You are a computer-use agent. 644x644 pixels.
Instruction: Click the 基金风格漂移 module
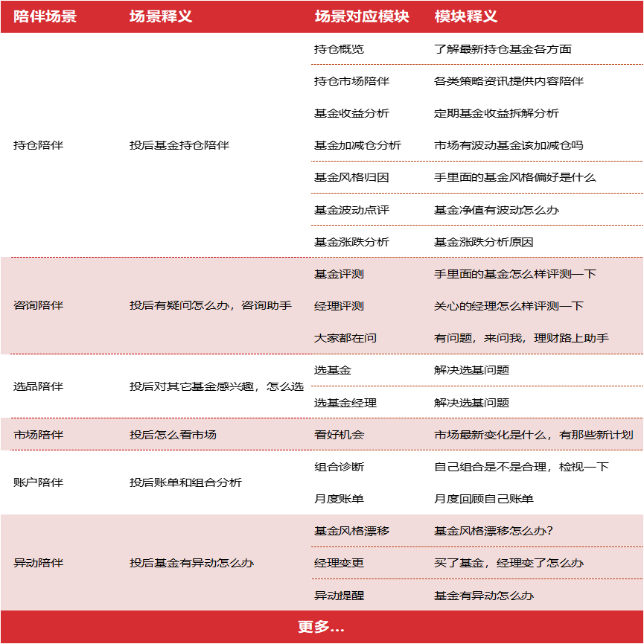(351, 531)
